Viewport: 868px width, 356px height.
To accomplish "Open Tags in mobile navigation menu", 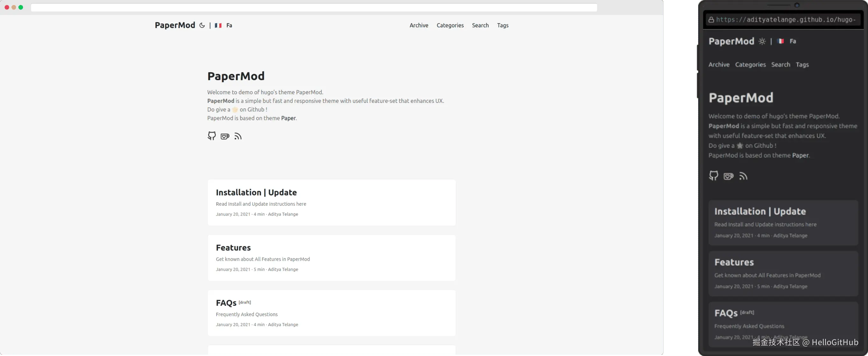I will [802, 64].
